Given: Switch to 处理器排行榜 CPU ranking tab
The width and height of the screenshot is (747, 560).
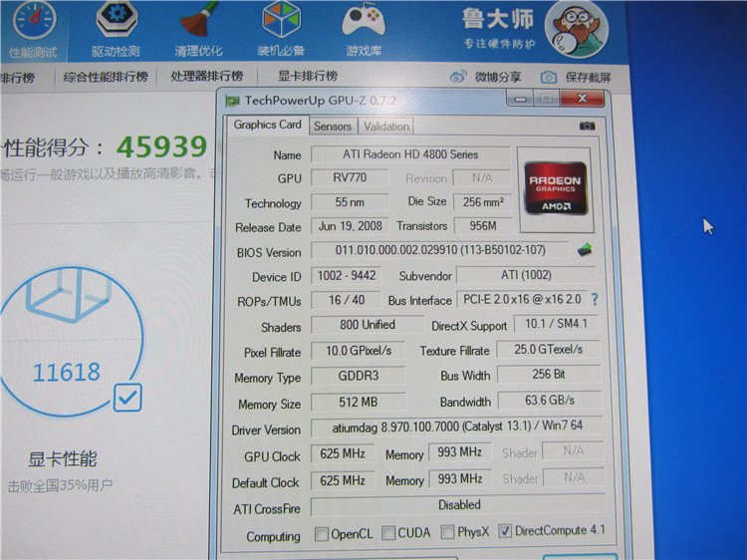Looking at the screenshot, I should (x=207, y=77).
